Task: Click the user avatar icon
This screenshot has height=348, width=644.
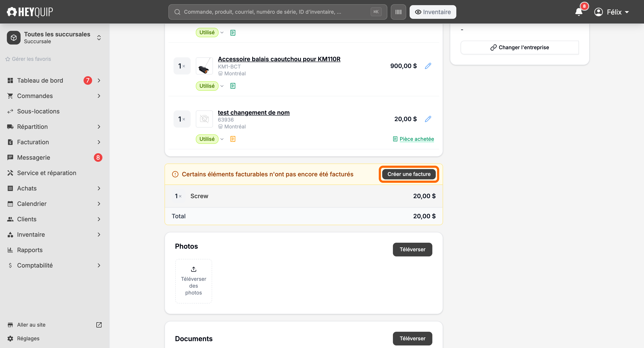Action: tap(599, 12)
